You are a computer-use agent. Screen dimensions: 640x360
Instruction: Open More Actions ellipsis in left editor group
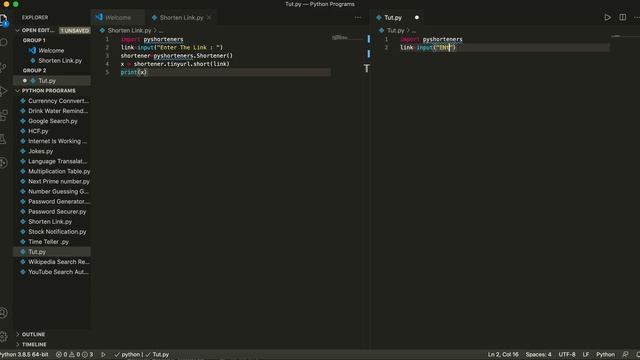pyautogui.click(x=358, y=18)
